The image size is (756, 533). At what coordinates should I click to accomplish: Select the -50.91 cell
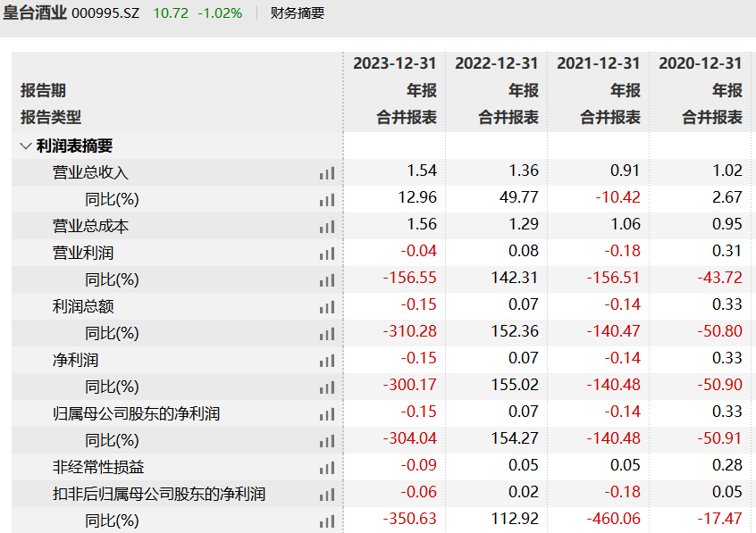coord(720,438)
